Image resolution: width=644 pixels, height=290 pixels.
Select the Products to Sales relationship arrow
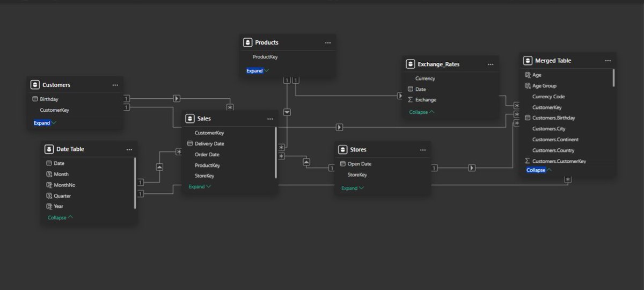point(287,112)
